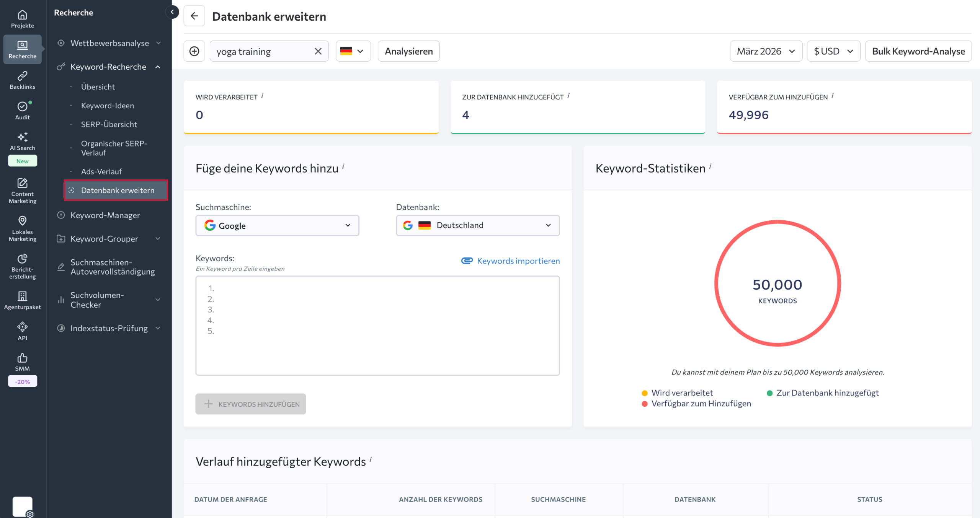Collapse the Keyword-Recherche section
The image size is (980, 518).
pos(158,67)
